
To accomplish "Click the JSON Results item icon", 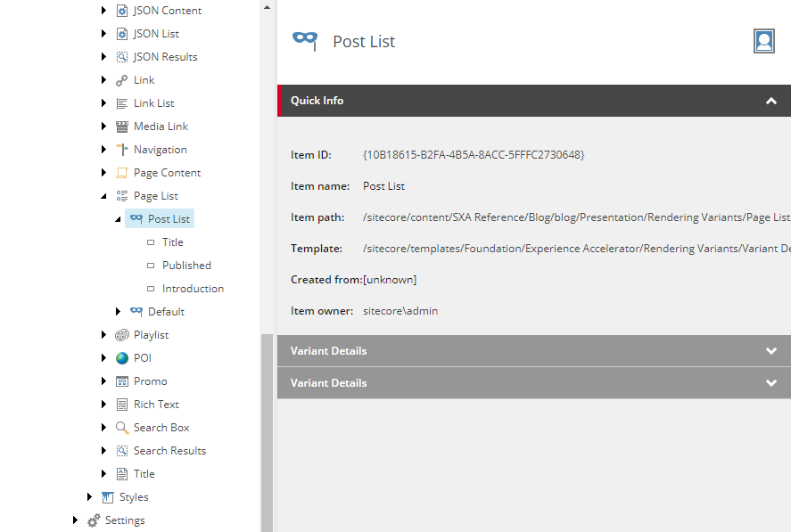I will pos(122,57).
